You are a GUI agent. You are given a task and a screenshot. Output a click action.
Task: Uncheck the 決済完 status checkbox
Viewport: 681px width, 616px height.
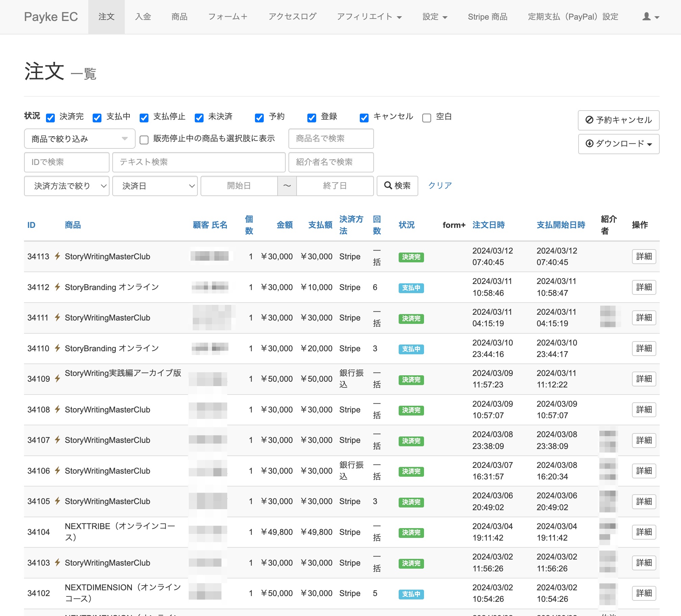tap(50, 118)
